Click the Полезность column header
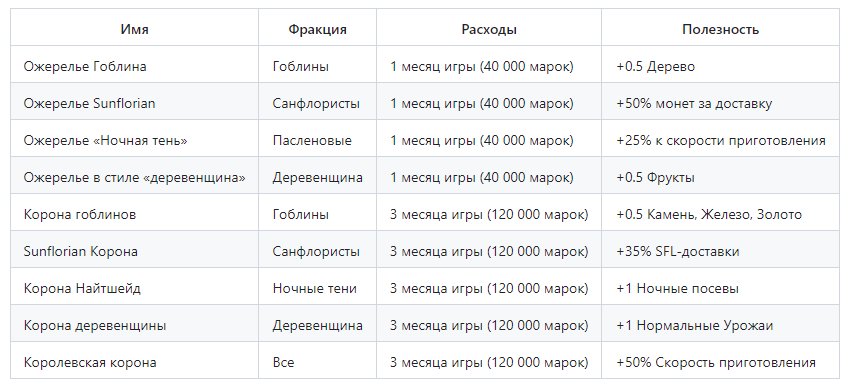Screen dimensions: 854x387 point(721,29)
